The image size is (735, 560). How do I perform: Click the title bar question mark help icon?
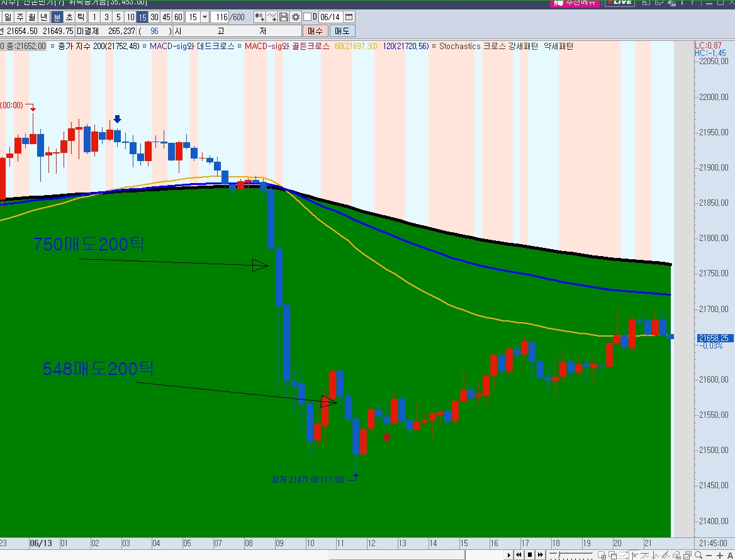[x=692, y=3]
